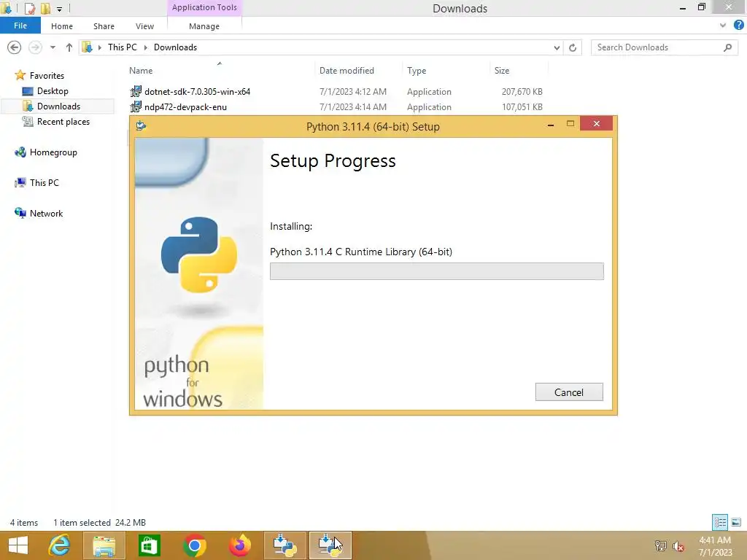
Task: Click the Python setup progress bar
Action: coord(436,271)
